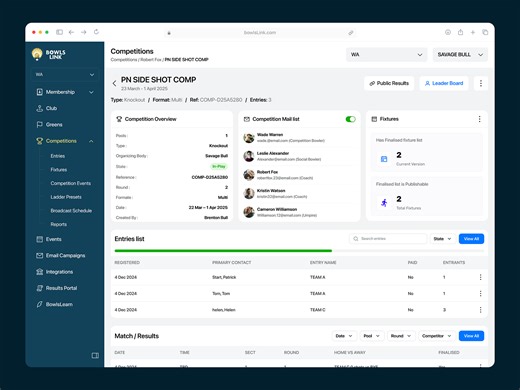
Task: Go to Greens flag icon
Action: coord(39,125)
